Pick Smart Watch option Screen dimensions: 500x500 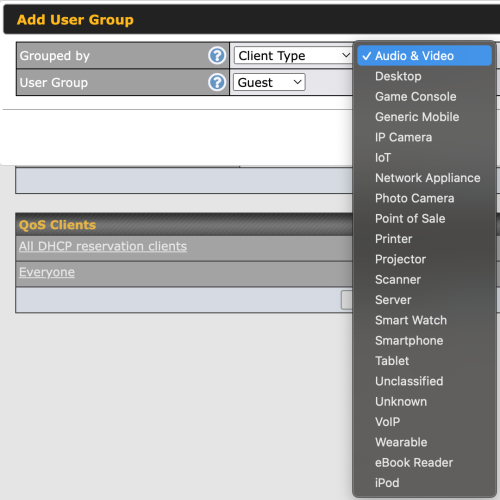pyautogui.click(x=424, y=320)
